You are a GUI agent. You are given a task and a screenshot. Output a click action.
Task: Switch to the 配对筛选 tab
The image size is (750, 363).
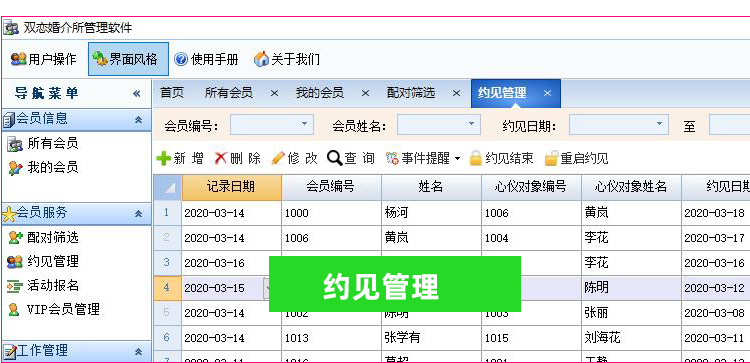[411, 93]
